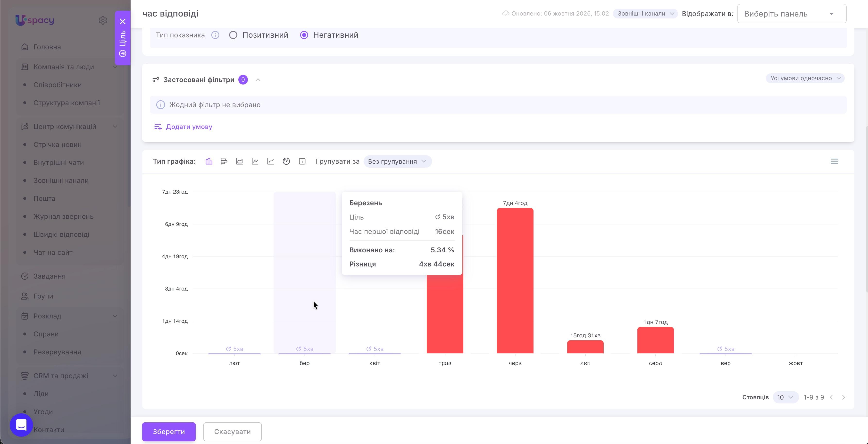Go to next page of chart columns
868x444 pixels.
(x=844, y=397)
